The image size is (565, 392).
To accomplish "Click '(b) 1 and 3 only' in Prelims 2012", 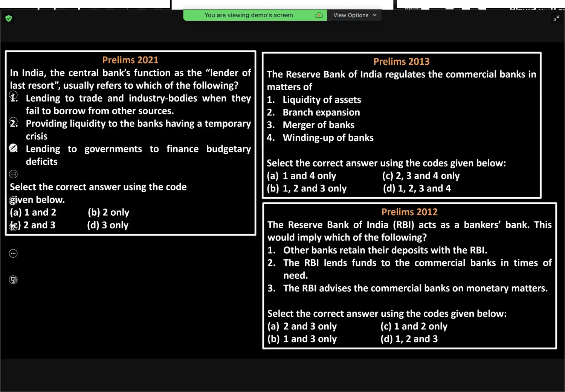I will click(x=302, y=339).
